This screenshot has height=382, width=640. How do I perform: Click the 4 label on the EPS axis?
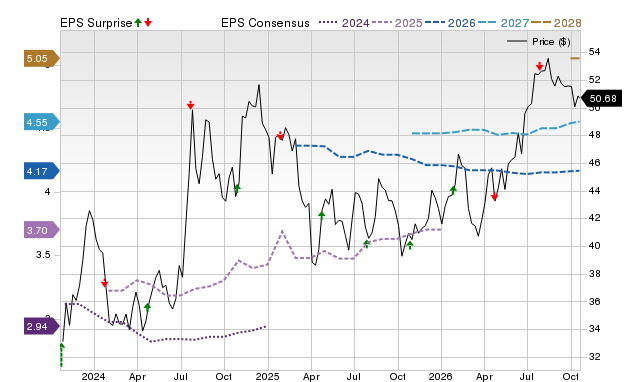[47, 191]
